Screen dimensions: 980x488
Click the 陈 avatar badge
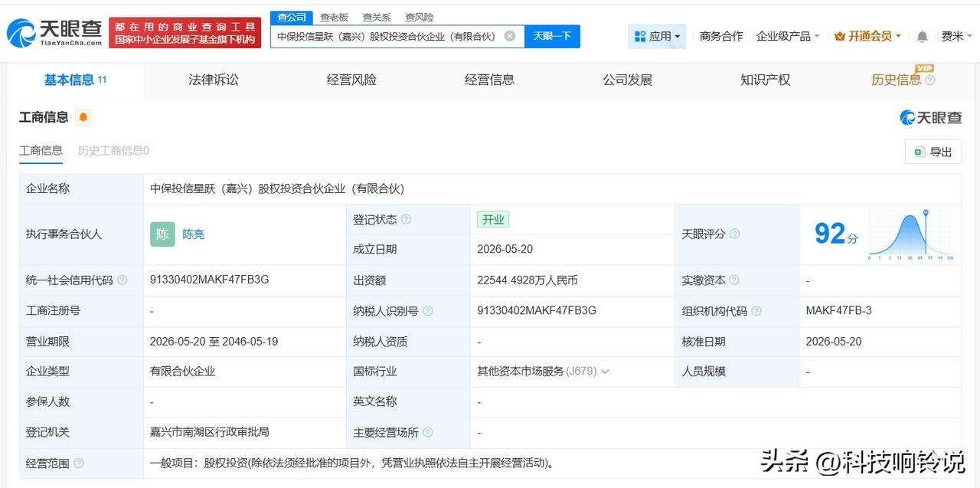[162, 234]
